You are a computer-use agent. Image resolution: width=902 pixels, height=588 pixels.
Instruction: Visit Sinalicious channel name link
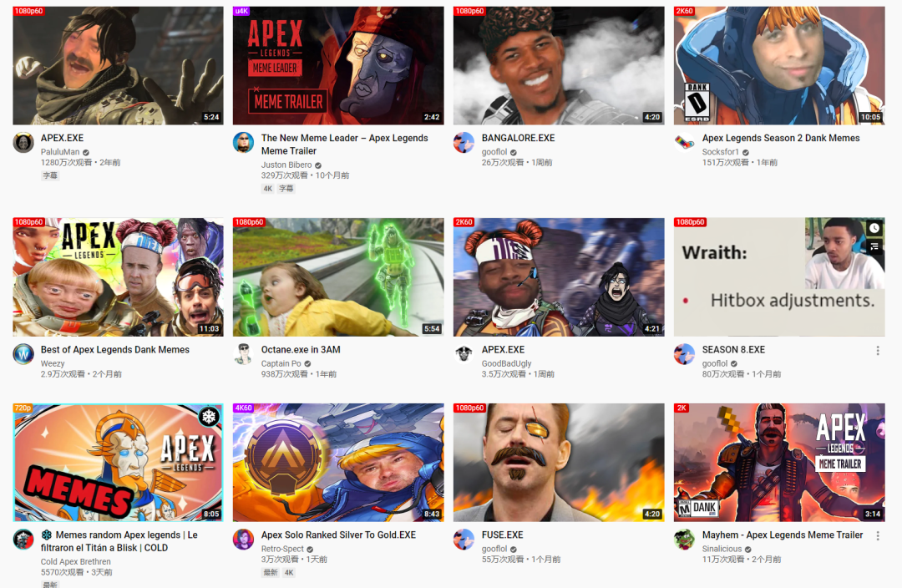click(722, 549)
